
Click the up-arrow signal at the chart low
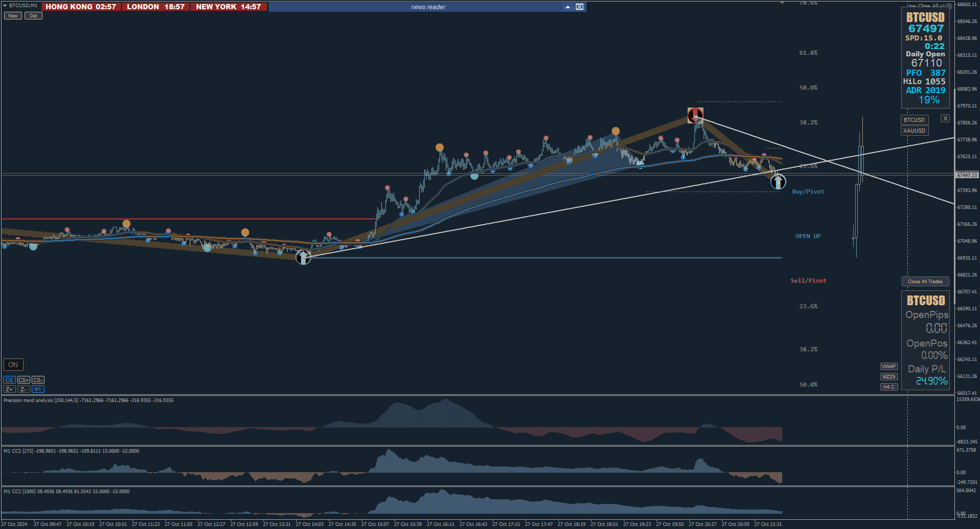303,257
